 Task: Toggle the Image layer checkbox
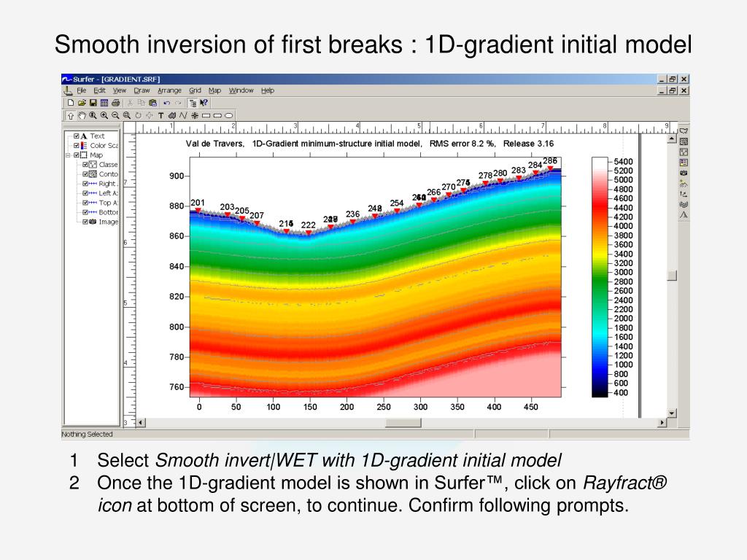(85, 222)
